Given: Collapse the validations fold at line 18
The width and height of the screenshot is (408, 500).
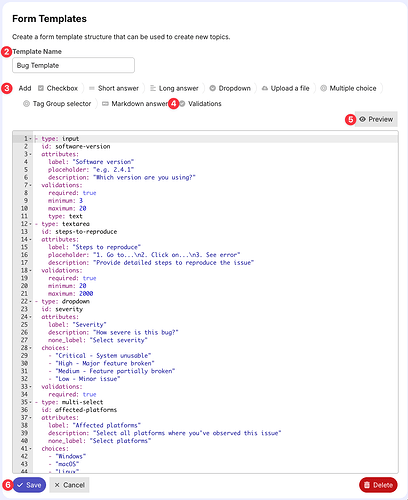Looking at the screenshot, I should click(x=30, y=270).
